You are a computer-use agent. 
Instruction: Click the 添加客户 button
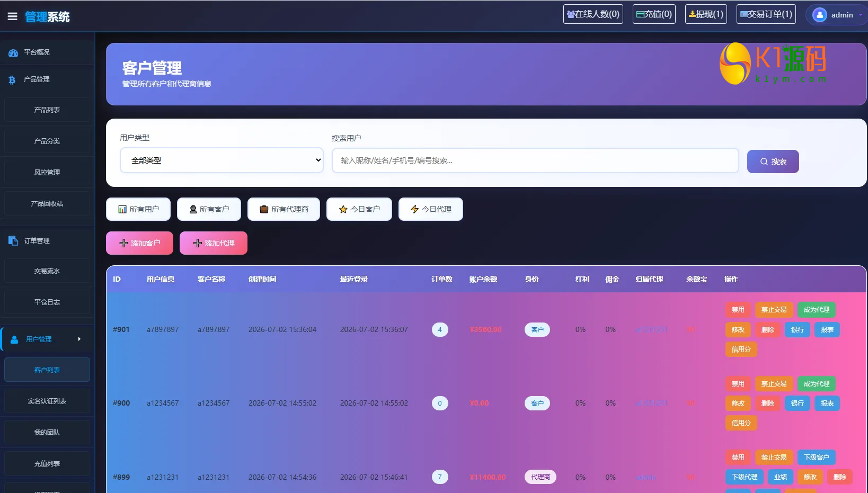pyautogui.click(x=139, y=243)
